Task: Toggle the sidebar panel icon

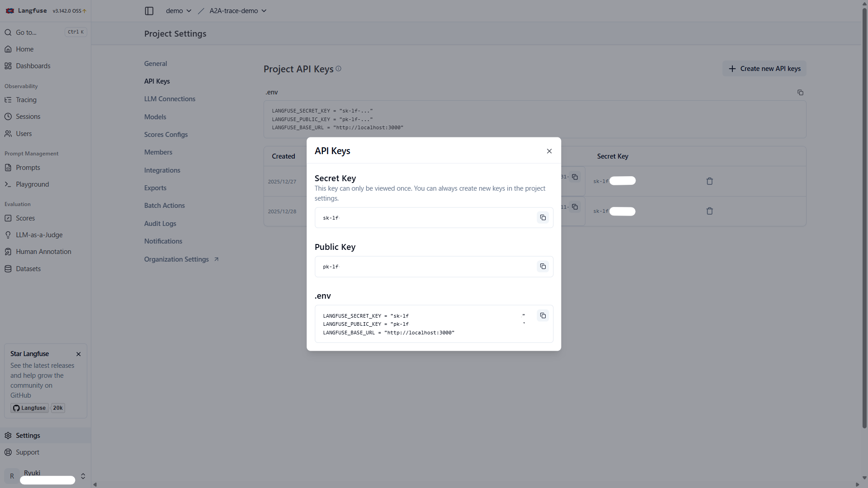Action: pyautogui.click(x=149, y=11)
